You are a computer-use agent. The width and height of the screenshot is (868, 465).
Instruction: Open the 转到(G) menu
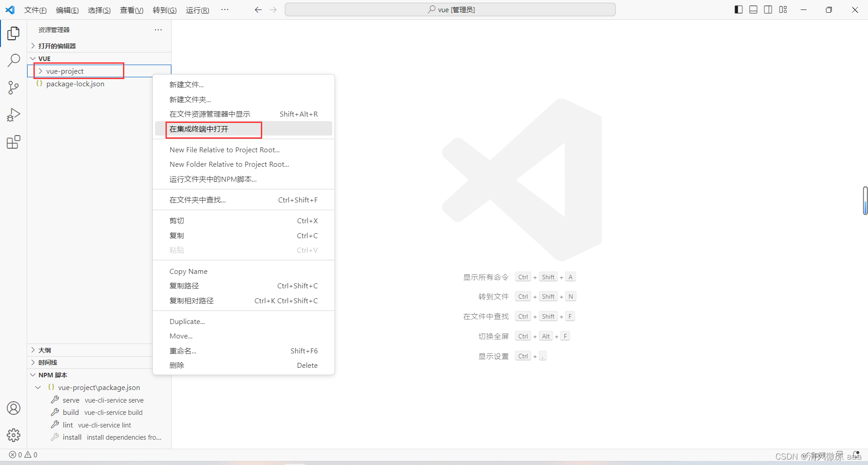(x=165, y=10)
